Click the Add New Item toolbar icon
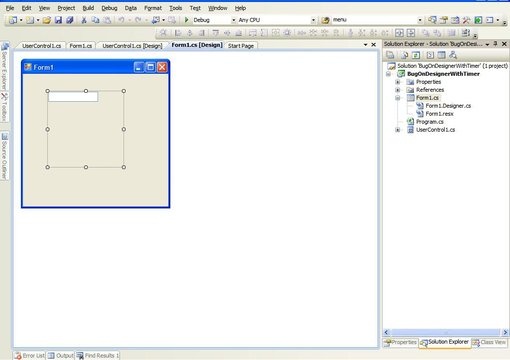The width and height of the screenshot is (510, 360). [30, 20]
